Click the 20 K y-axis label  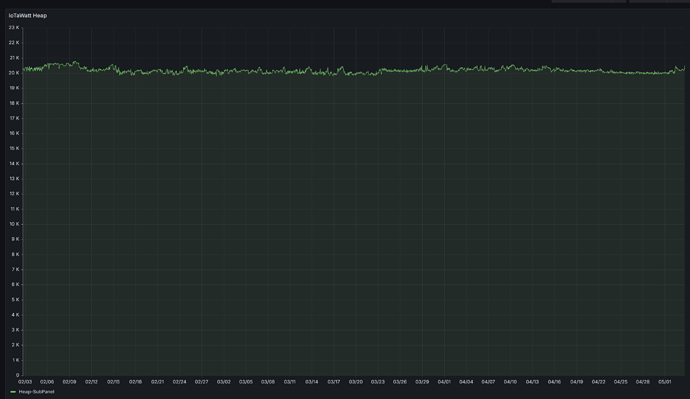pyautogui.click(x=14, y=73)
